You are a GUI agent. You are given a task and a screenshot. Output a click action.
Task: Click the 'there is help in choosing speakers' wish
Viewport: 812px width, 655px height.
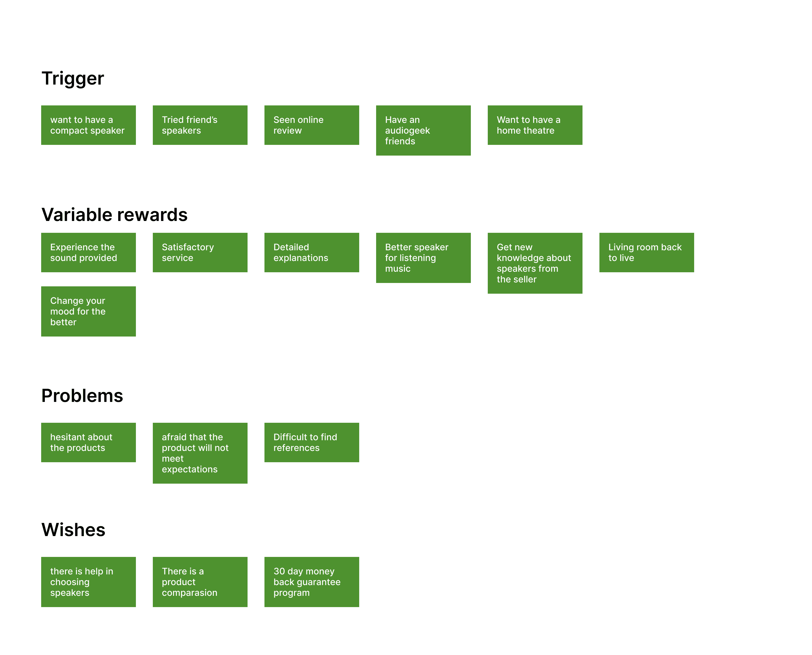pos(89,581)
